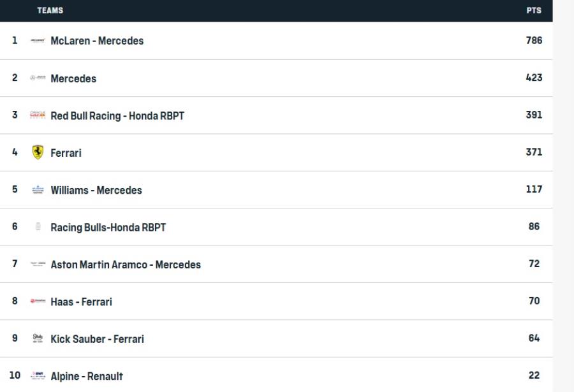Screen dimensions: 574x392
Task: Click the PTS column header
Action: click(x=534, y=10)
